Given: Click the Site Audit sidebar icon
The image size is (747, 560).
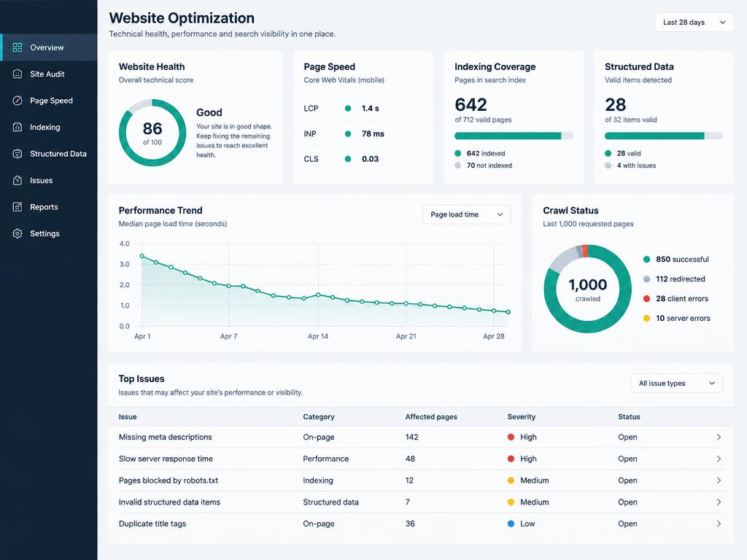Looking at the screenshot, I should [18, 74].
